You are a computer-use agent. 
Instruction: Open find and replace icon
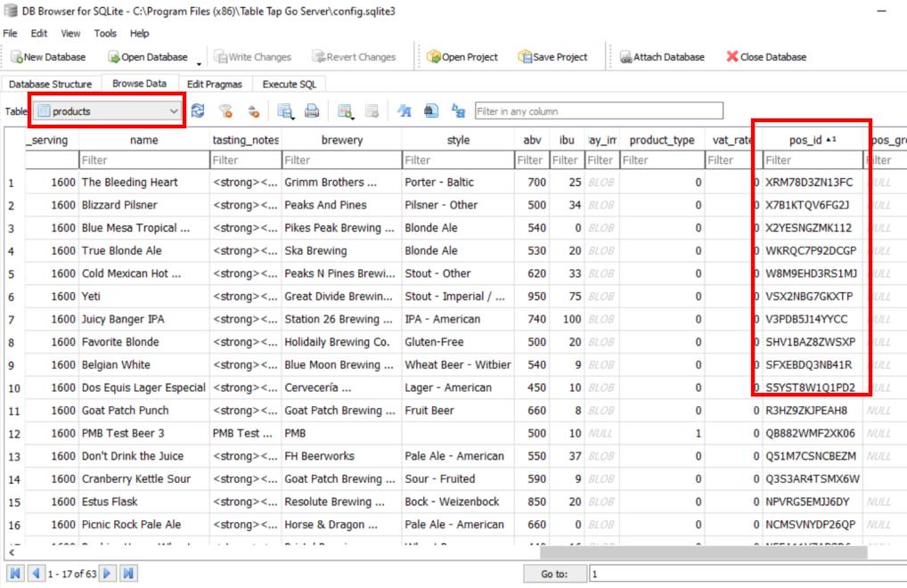(458, 110)
